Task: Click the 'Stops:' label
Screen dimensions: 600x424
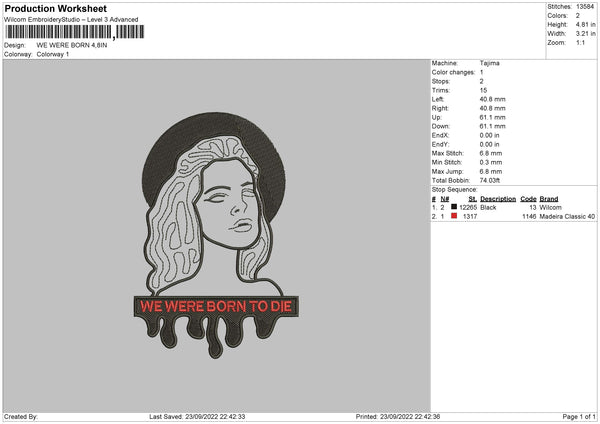Action: point(441,82)
